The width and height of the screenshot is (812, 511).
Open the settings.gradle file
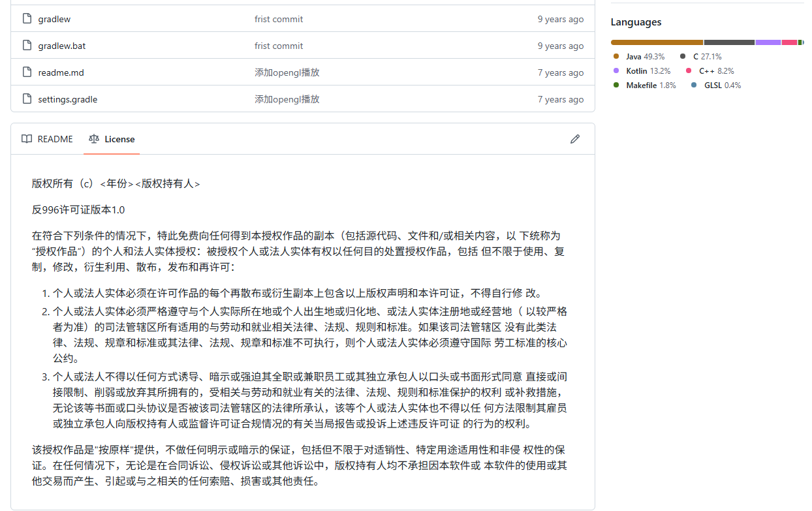coord(67,99)
